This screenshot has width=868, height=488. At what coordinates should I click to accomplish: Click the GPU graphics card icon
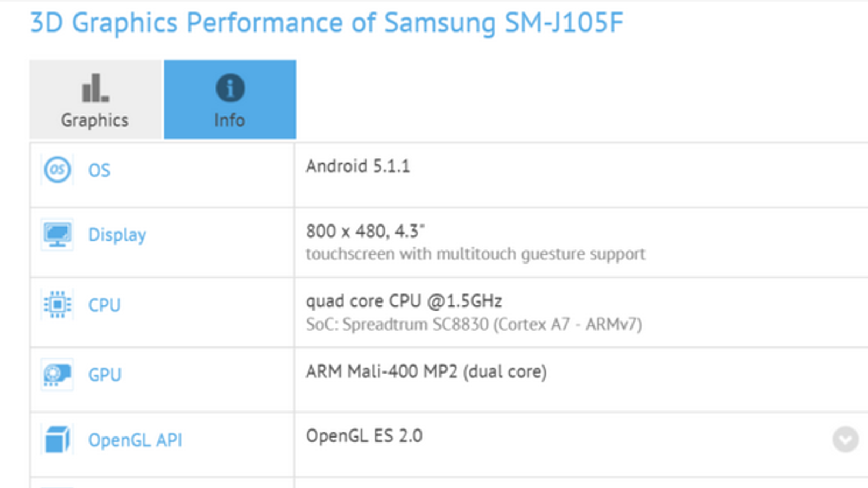coord(57,374)
